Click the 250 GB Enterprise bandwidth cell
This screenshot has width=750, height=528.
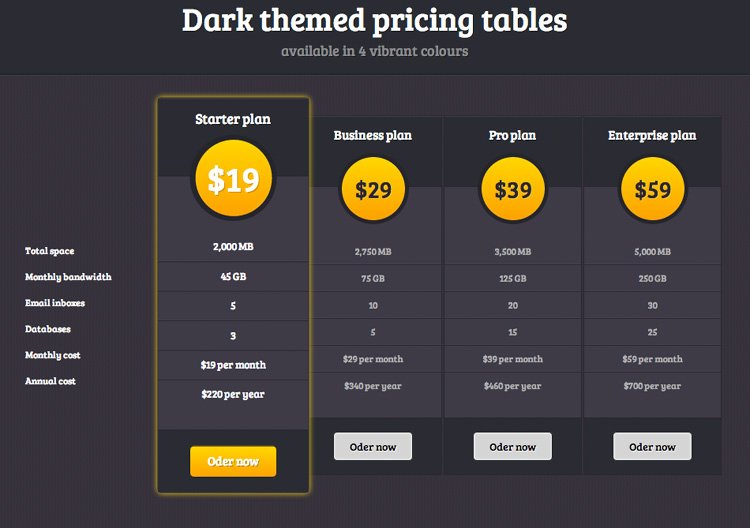(652, 278)
